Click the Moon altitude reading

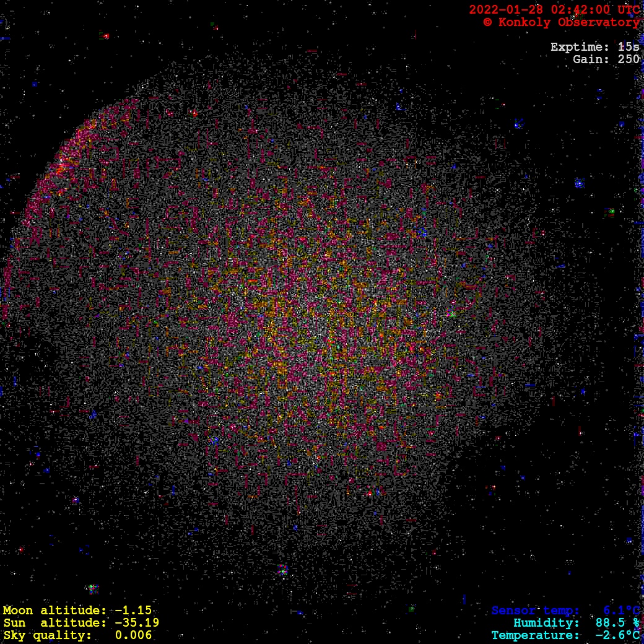click(x=77, y=611)
